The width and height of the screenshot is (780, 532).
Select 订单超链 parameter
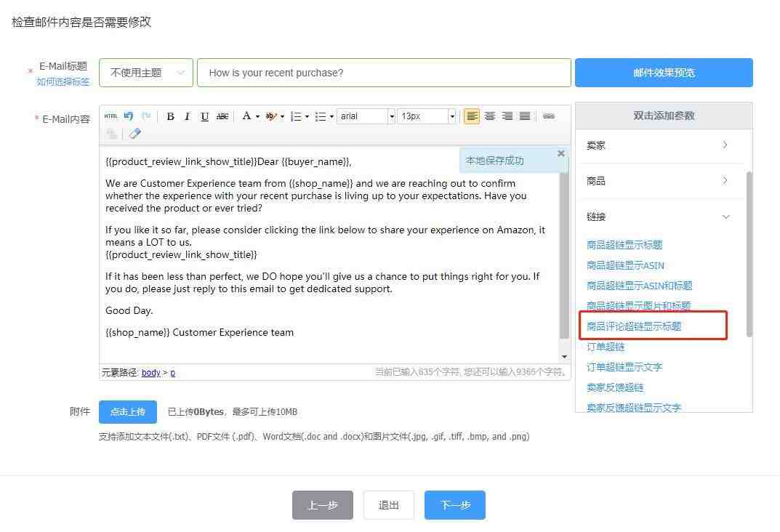(606, 347)
